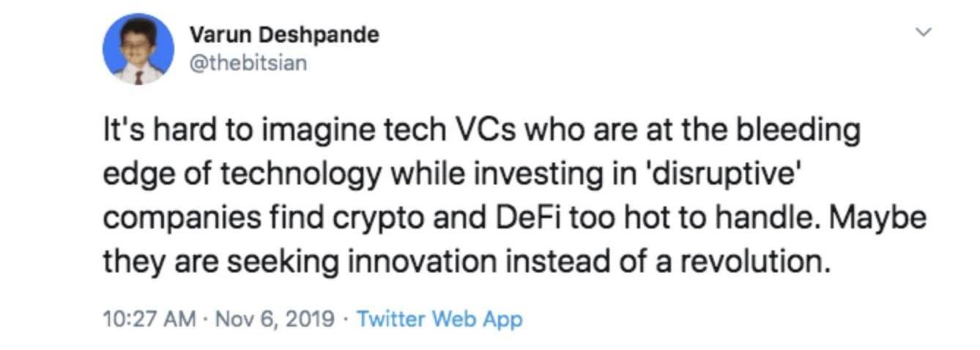
Task: Open Varun Deshpande's profile picture avatar
Action: point(138,49)
